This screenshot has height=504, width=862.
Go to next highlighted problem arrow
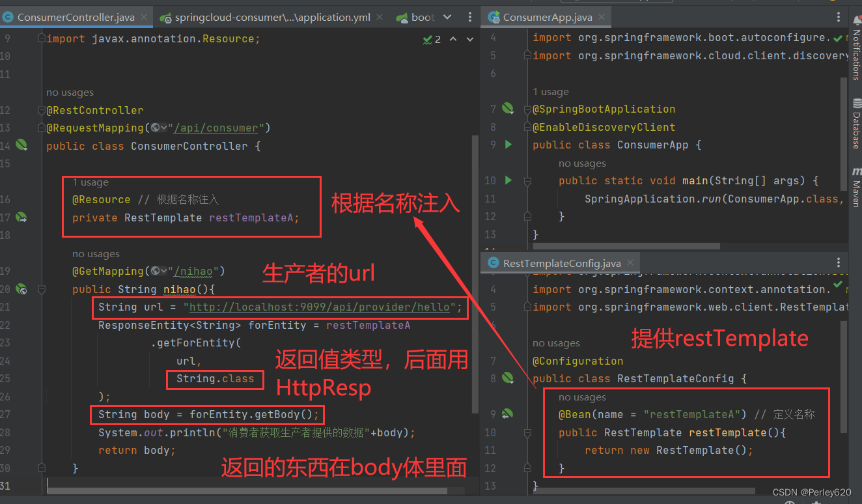tap(469, 40)
